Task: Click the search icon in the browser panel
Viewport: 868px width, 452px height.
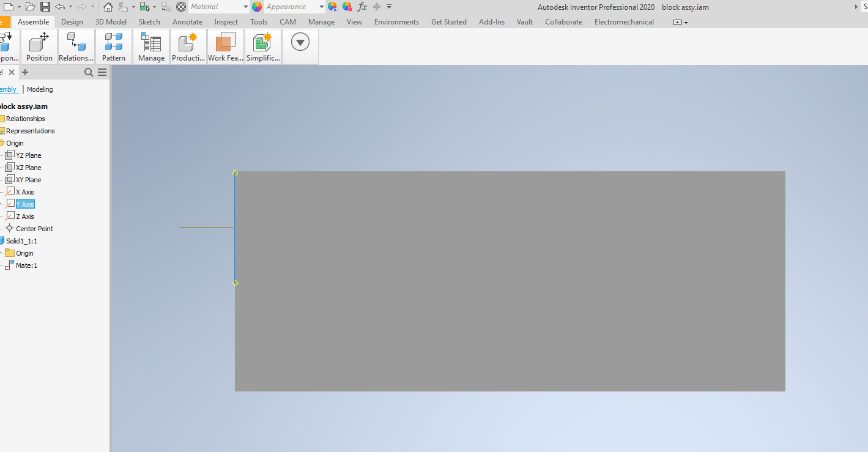Action: 88,72
